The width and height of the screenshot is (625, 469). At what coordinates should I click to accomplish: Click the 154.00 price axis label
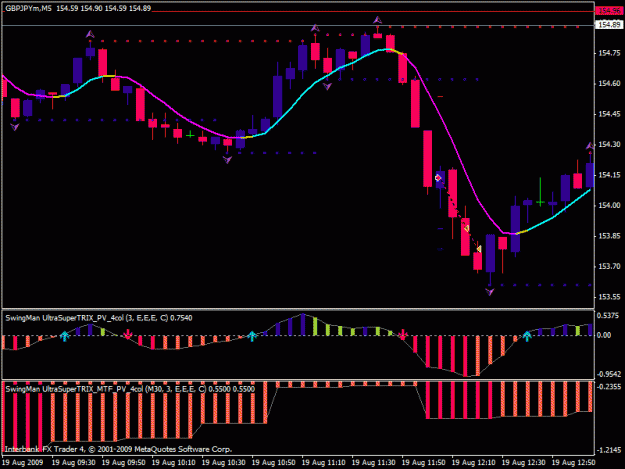(x=609, y=205)
